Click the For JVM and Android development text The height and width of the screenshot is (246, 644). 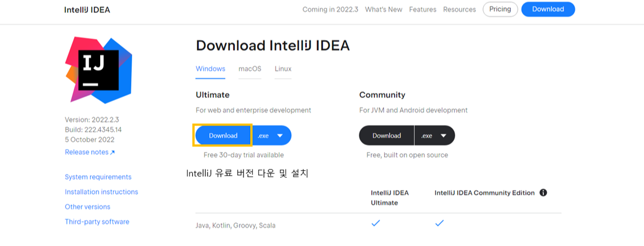point(413,110)
